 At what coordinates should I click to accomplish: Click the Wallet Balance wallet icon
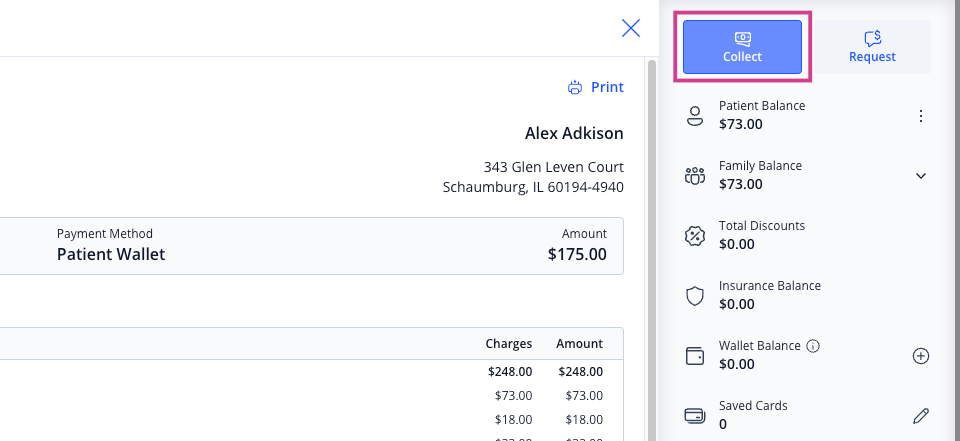(x=694, y=356)
